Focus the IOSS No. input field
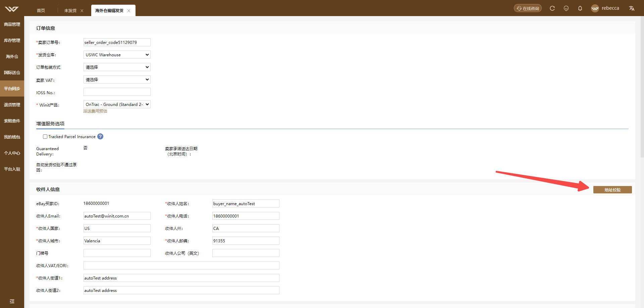 coord(117,92)
